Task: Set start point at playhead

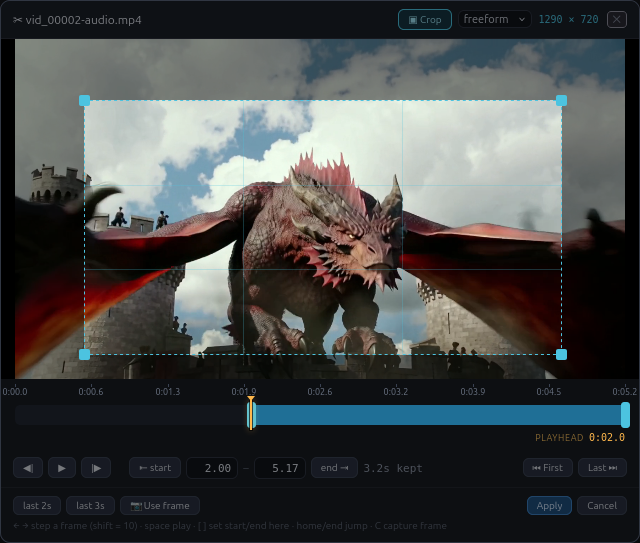Action: (155, 468)
